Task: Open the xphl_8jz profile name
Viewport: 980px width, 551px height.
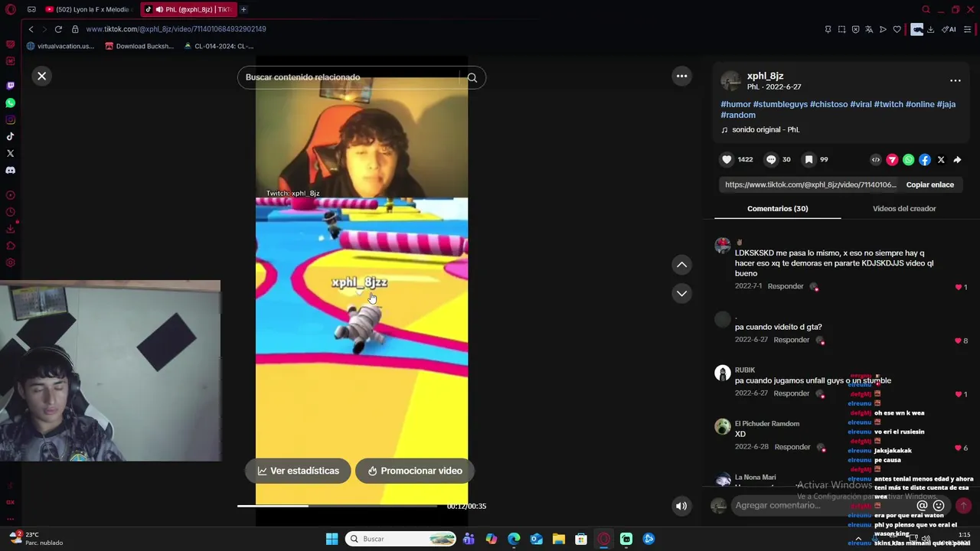Action: tap(765, 76)
